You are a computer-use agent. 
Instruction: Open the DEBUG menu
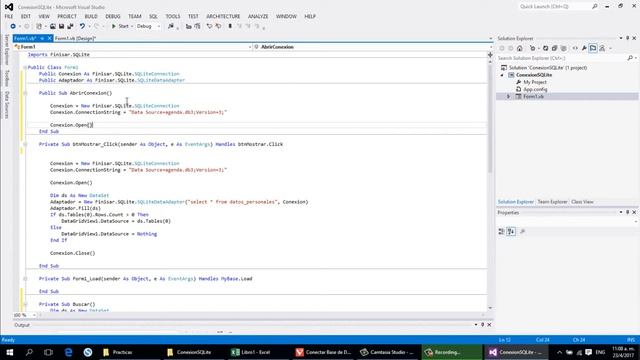tap(113, 16)
